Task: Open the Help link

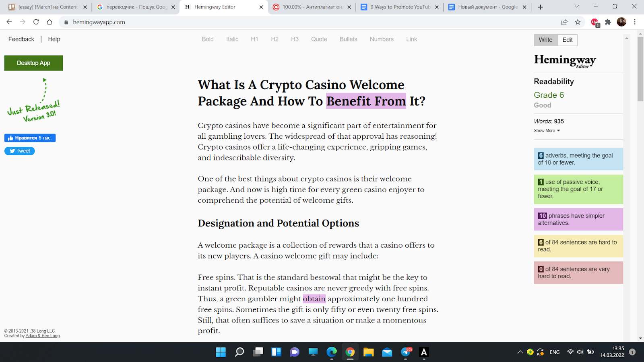Action: pos(54,39)
